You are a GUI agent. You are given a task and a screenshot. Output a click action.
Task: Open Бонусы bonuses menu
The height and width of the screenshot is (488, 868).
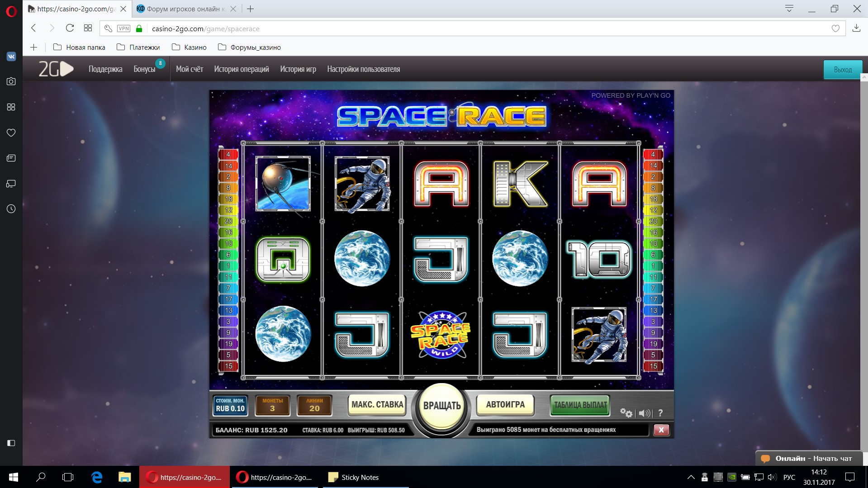[144, 69]
